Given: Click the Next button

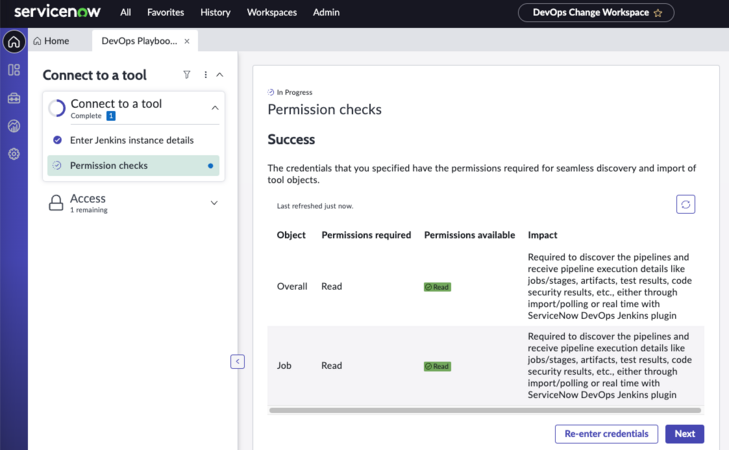Looking at the screenshot, I should (x=684, y=434).
